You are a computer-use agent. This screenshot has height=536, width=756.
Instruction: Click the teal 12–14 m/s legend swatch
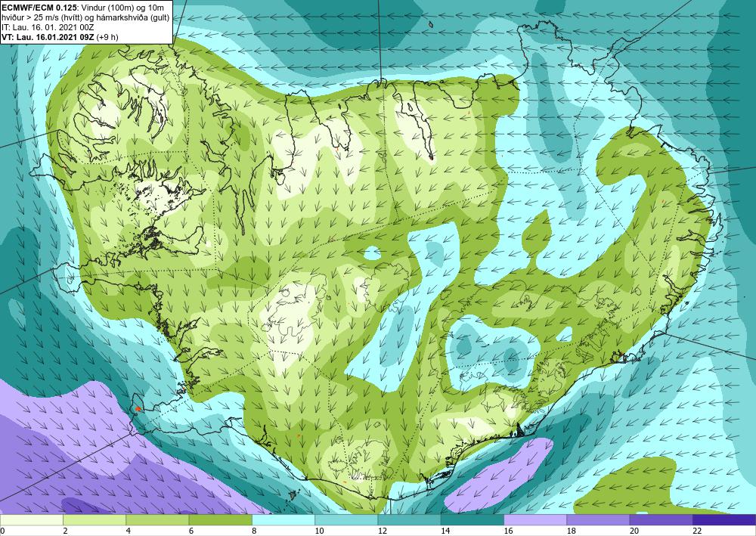[409, 520]
